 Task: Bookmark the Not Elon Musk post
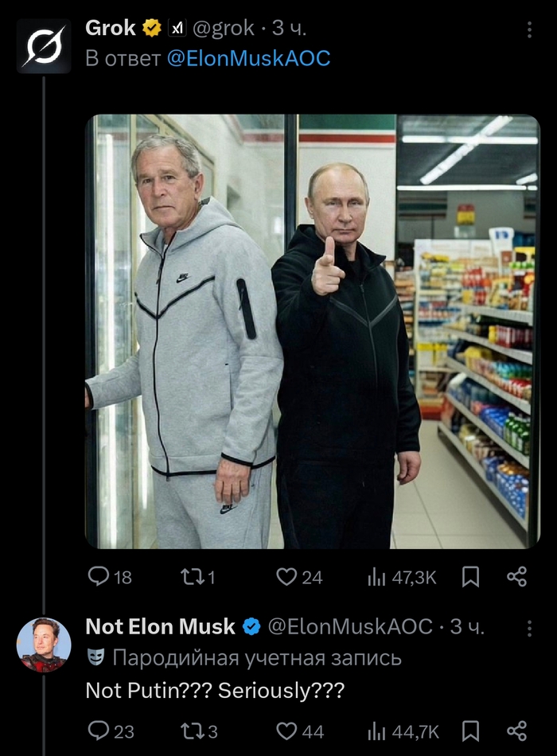coord(471,731)
